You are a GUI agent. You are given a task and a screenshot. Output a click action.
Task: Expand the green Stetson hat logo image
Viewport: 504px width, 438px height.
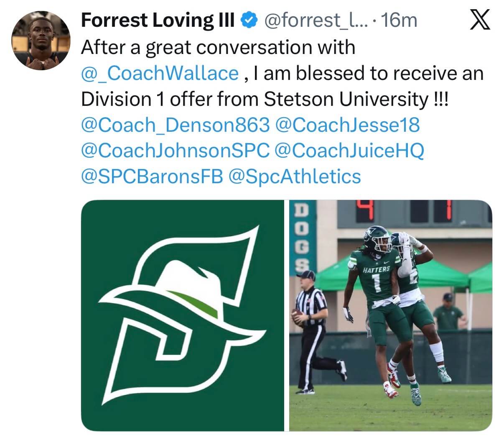click(182, 315)
